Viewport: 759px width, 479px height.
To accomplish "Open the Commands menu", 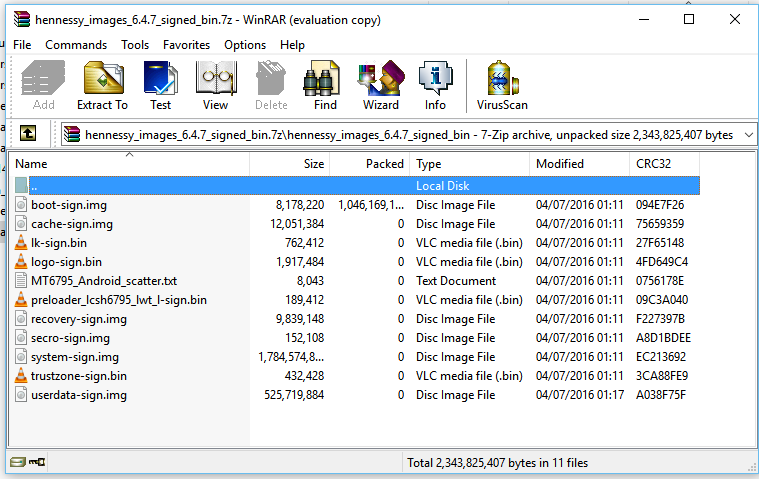I will click(x=76, y=45).
